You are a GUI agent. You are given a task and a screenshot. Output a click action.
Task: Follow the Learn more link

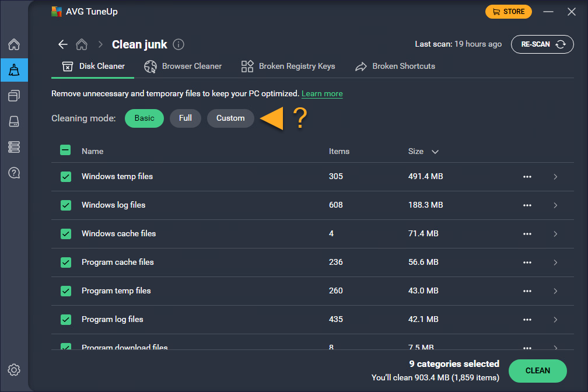tap(322, 94)
